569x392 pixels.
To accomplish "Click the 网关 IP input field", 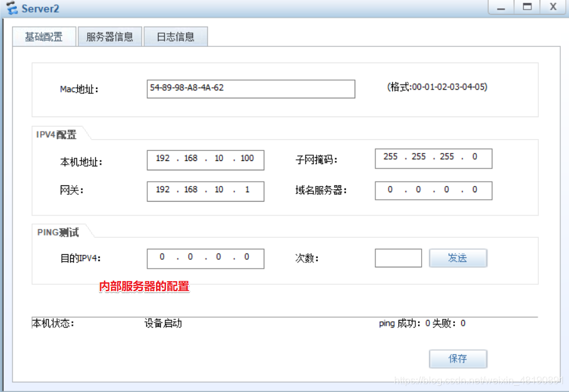I will pos(206,191).
